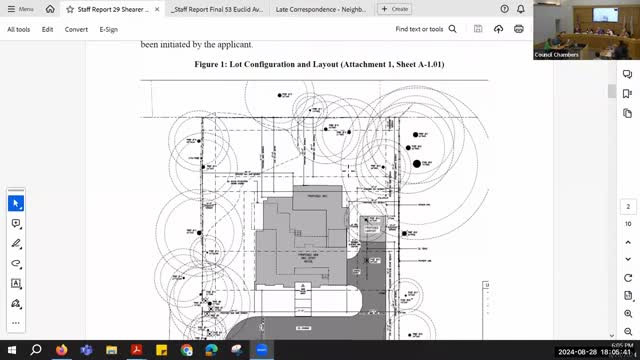Open page display settings icon
The width and height of the screenshot is (640, 360).
point(628,296)
